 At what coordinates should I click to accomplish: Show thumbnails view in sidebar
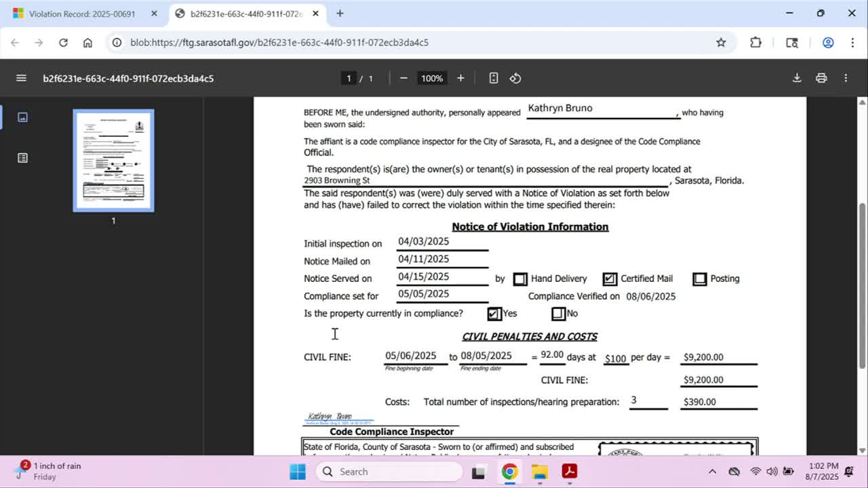[22, 117]
